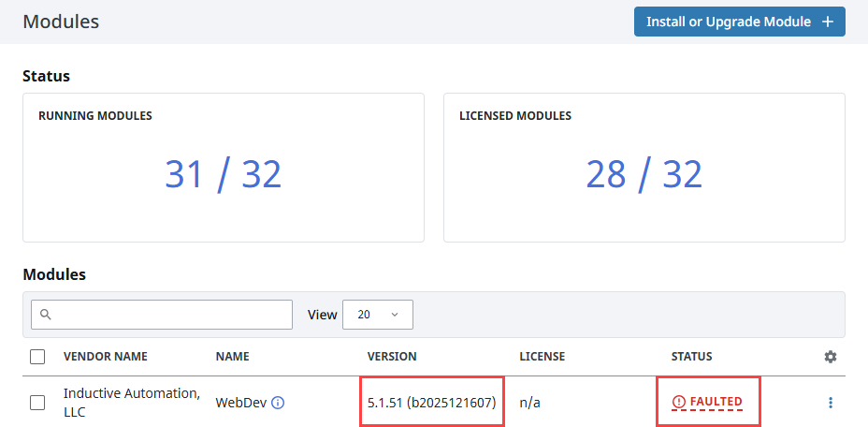Screen dimensions: 868x427
Task: Click the License column header
Action: (x=542, y=357)
